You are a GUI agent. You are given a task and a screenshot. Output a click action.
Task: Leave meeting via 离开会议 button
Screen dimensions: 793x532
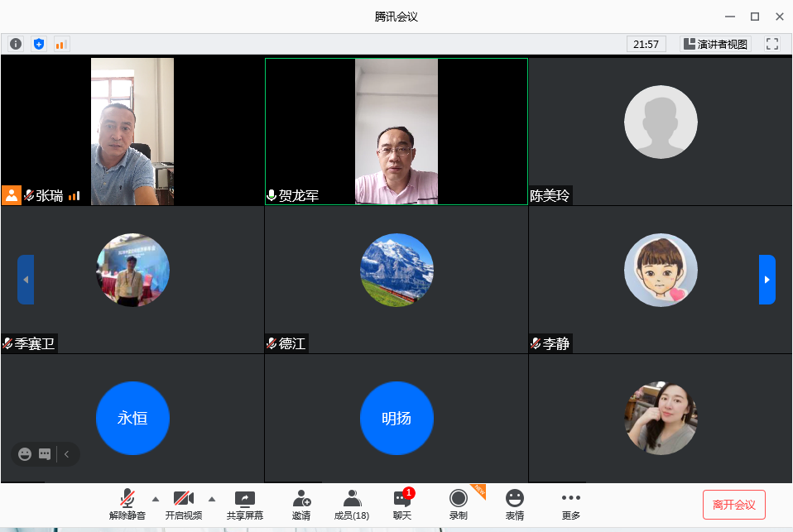733,504
